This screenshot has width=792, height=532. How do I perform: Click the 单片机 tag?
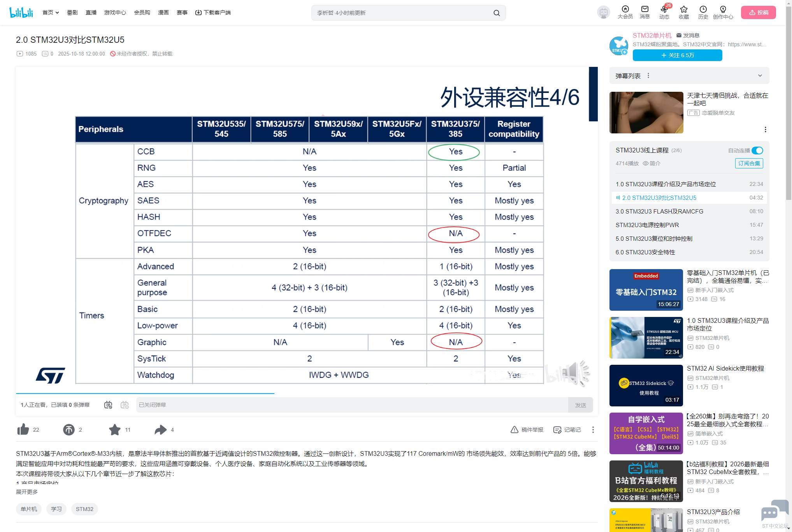pos(29,509)
